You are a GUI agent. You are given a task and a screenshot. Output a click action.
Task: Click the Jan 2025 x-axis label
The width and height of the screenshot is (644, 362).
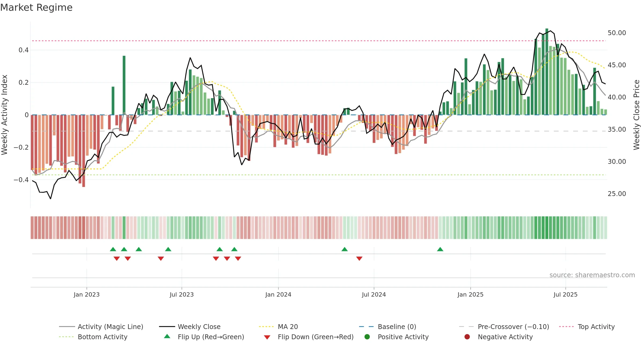point(470,294)
